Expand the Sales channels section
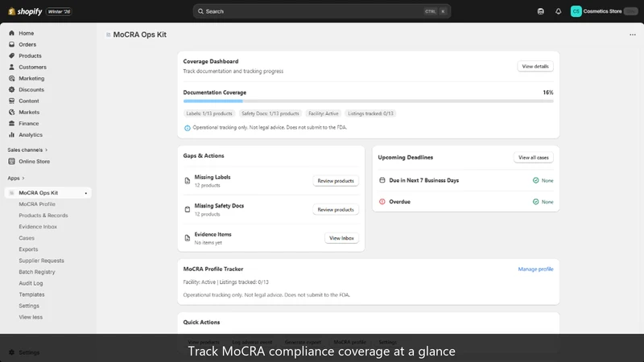 pyautogui.click(x=27, y=150)
